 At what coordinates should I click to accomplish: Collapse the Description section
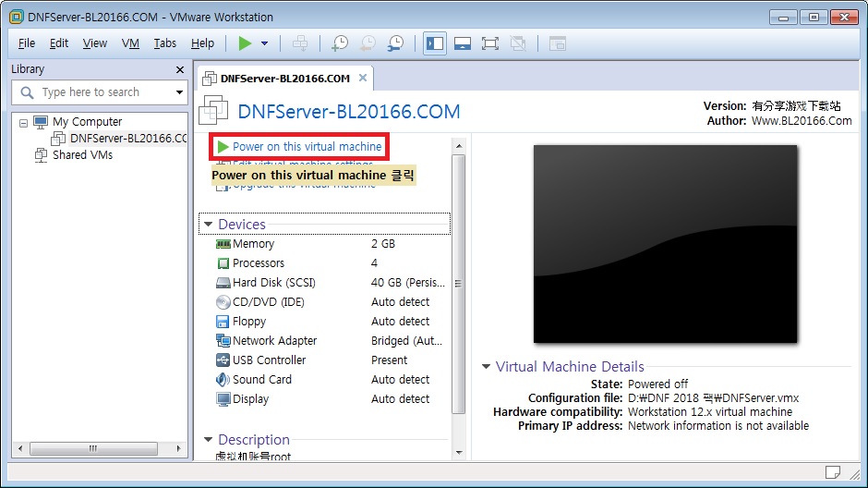tap(208, 439)
